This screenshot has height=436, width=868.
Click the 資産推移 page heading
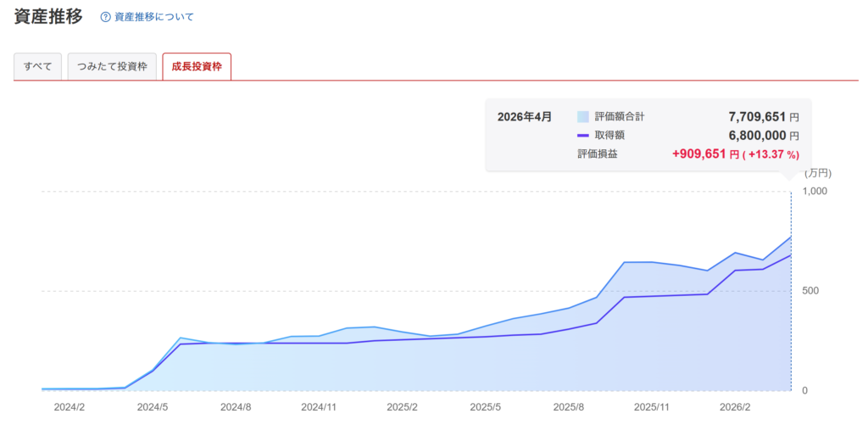coord(48,17)
